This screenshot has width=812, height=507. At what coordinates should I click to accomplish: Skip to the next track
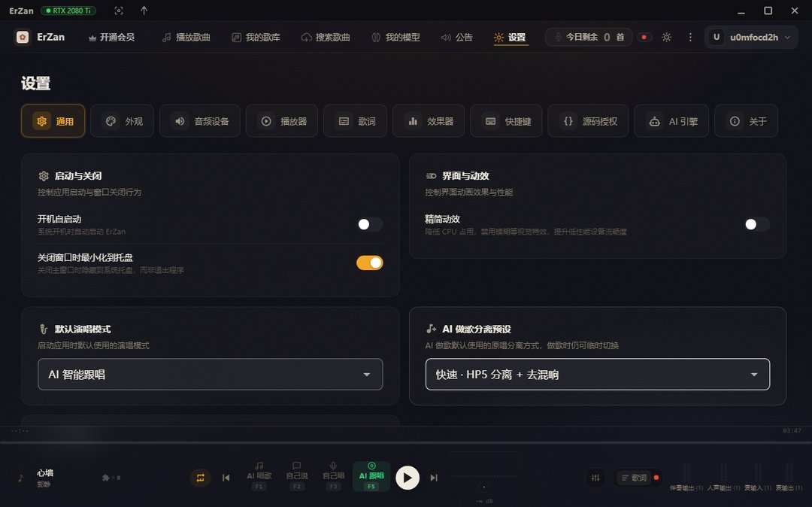pyautogui.click(x=434, y=478)
